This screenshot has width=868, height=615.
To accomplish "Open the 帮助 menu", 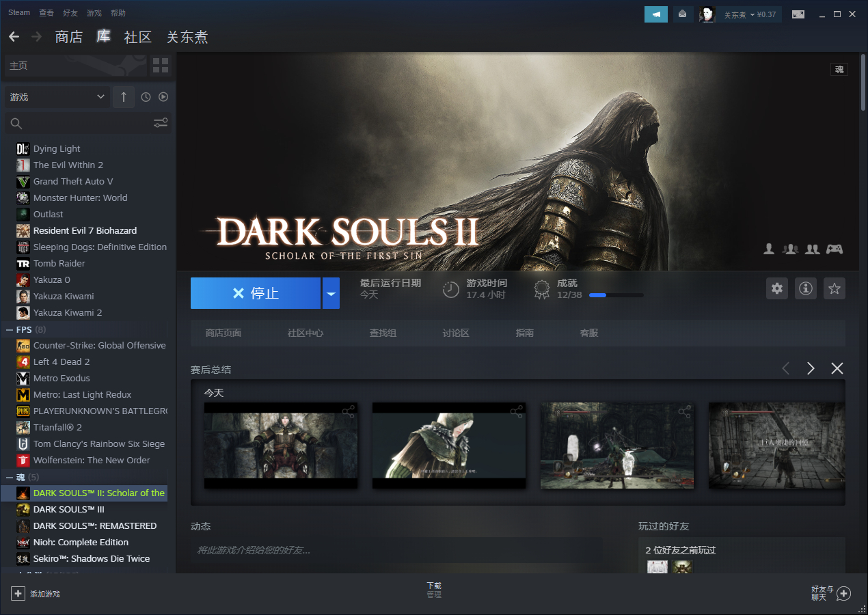I will [x=118, y=13].
